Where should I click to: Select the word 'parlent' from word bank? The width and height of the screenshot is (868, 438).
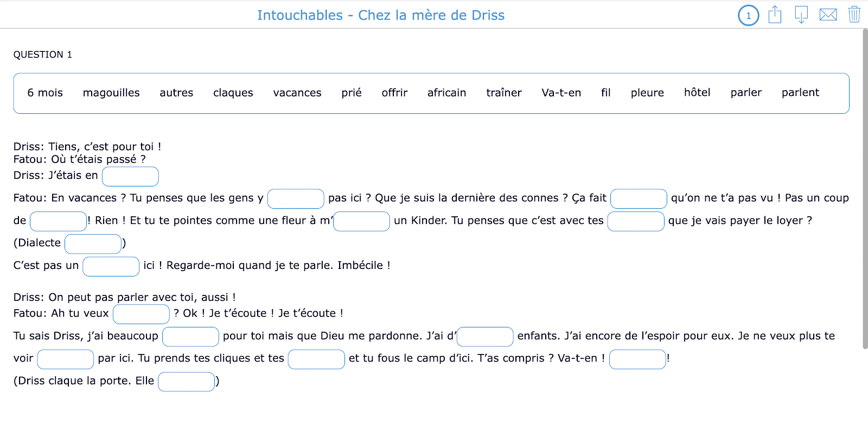pyautogui.click(x=800, y=93)
